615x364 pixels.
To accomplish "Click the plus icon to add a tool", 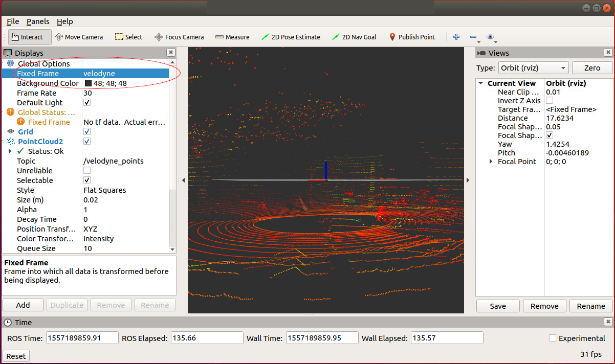I will click(x=456, y=36).
